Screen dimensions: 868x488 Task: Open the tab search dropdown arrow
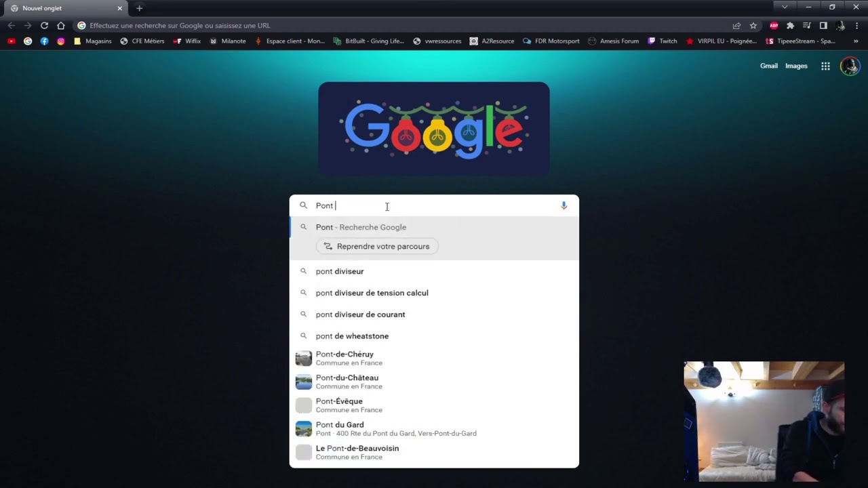[x=785, y=7]
